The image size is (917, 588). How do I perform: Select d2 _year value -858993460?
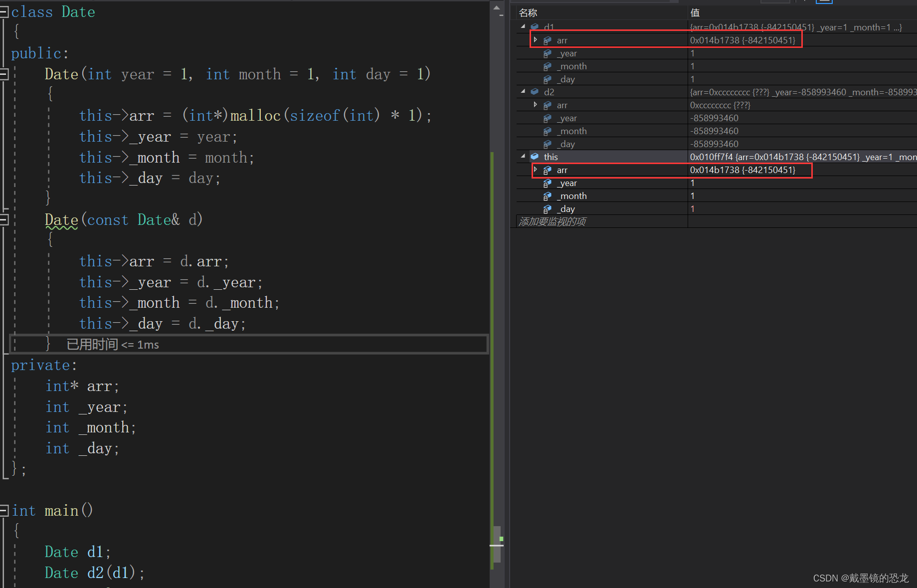click(x=714, y=118)
